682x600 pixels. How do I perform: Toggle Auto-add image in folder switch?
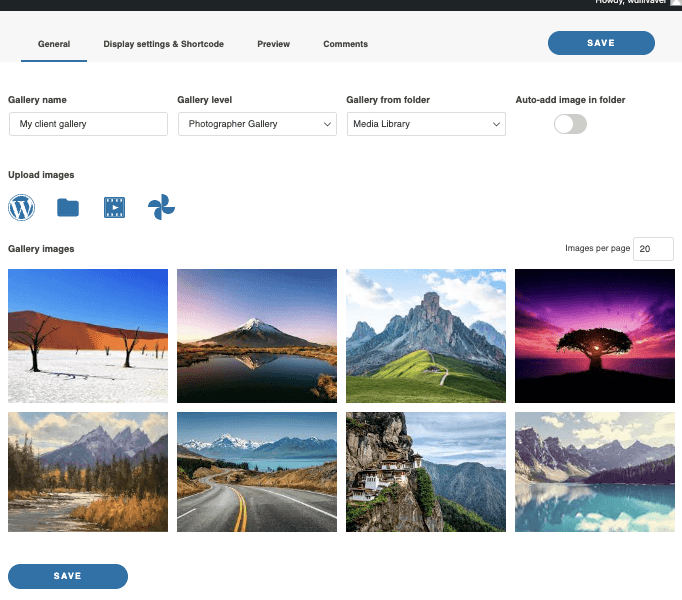coord(570,124)
